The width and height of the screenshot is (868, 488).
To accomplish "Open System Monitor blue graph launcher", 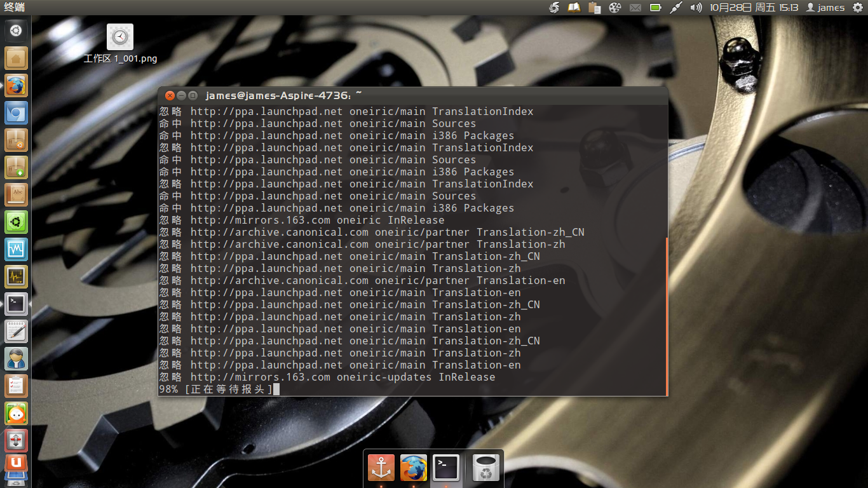I will click(16, 249).
